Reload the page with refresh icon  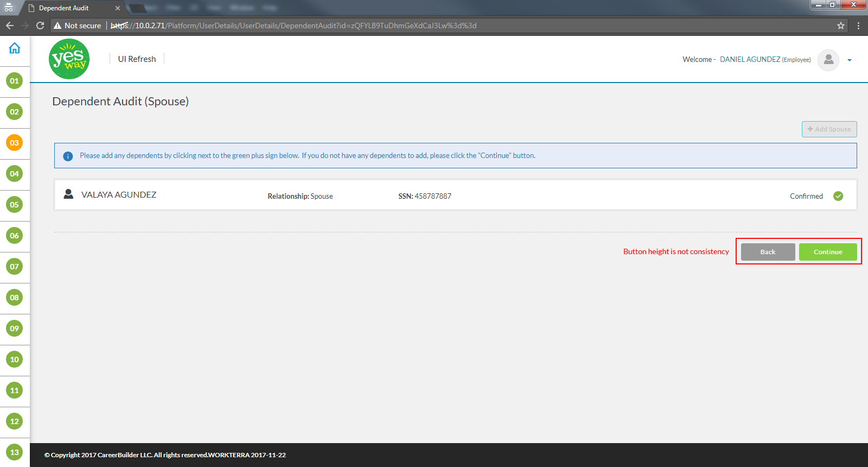(40, 26)
